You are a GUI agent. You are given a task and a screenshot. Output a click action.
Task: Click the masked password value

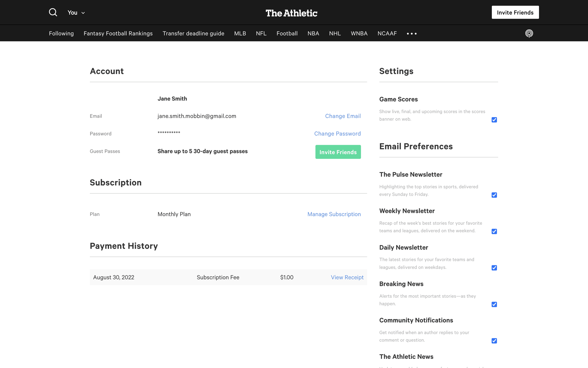[169, 133]
